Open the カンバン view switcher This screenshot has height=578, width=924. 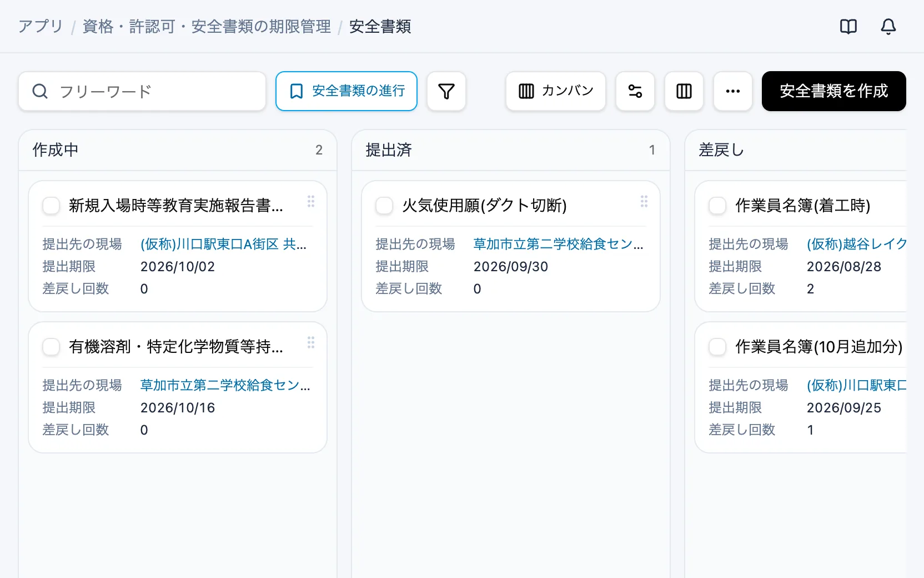(556, 91)
